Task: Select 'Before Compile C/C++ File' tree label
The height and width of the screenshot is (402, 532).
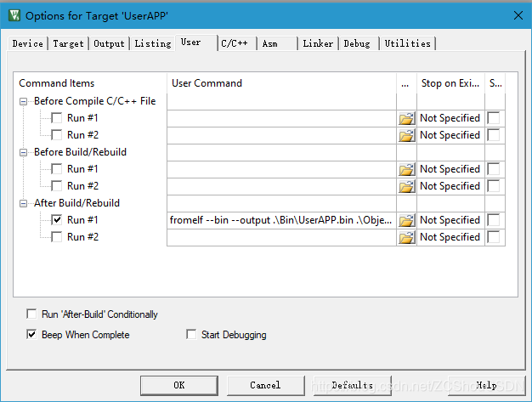Action: coord(94,101)
